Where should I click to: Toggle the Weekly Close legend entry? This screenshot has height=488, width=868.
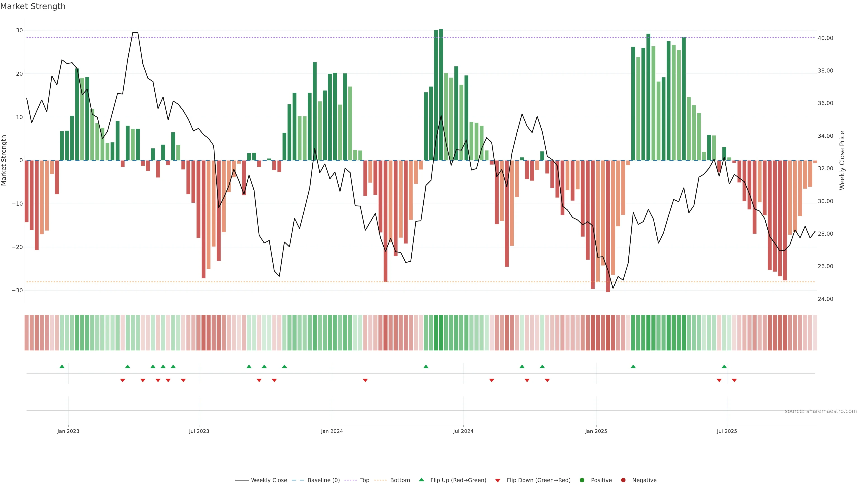269,480
